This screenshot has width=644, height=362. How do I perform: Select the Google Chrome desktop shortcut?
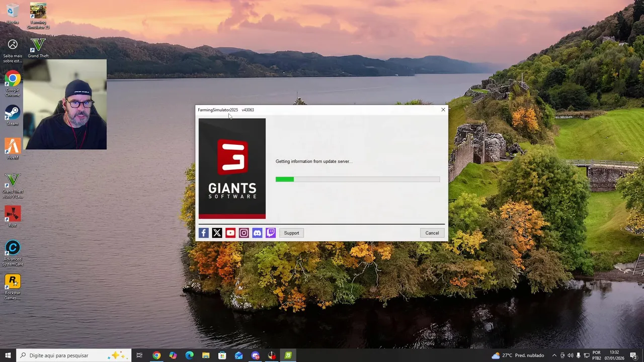coord(13,84)
